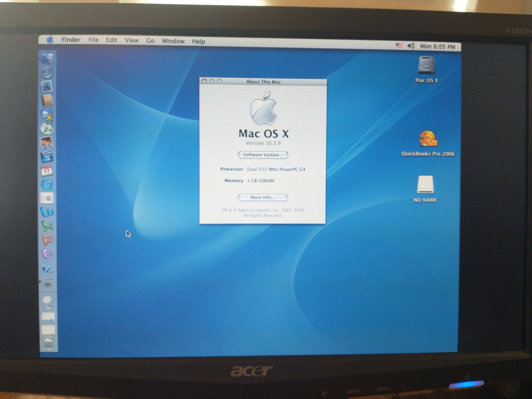
Task: Click the minimized window just above Trash
Action: (x=48, y=330)
